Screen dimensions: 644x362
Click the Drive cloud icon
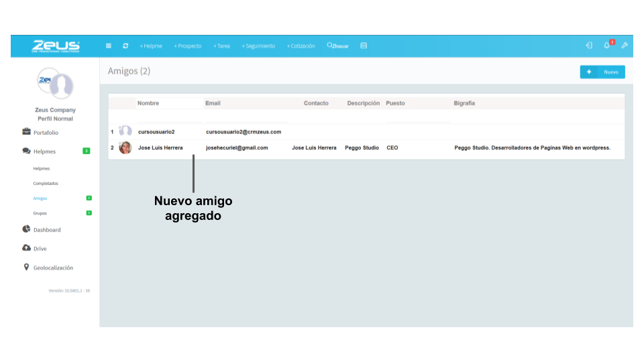click(26, 248)
